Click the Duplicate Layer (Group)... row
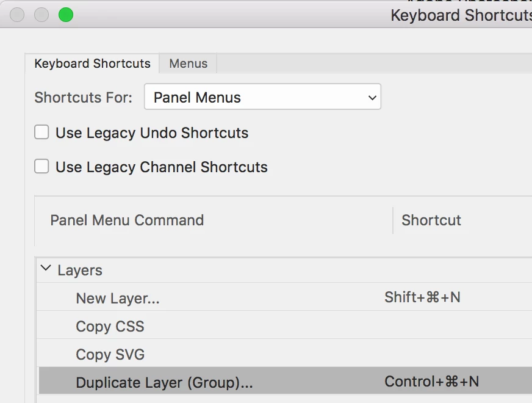Viewport: 532px width, 403px height. [164, 383]
